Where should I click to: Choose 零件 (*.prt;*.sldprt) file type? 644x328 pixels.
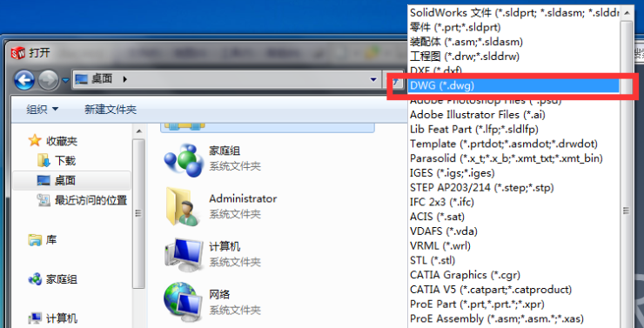tap(514, 28)
